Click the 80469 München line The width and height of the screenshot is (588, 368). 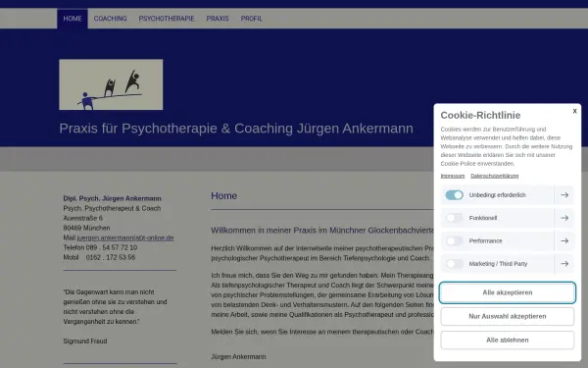coord(86,228)
